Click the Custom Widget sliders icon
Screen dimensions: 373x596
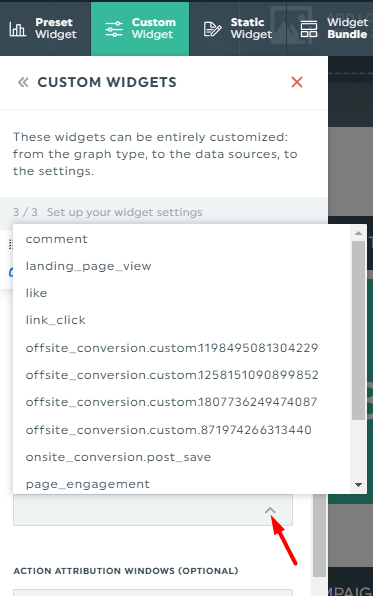pyautogui.click(x=114, y=29)
